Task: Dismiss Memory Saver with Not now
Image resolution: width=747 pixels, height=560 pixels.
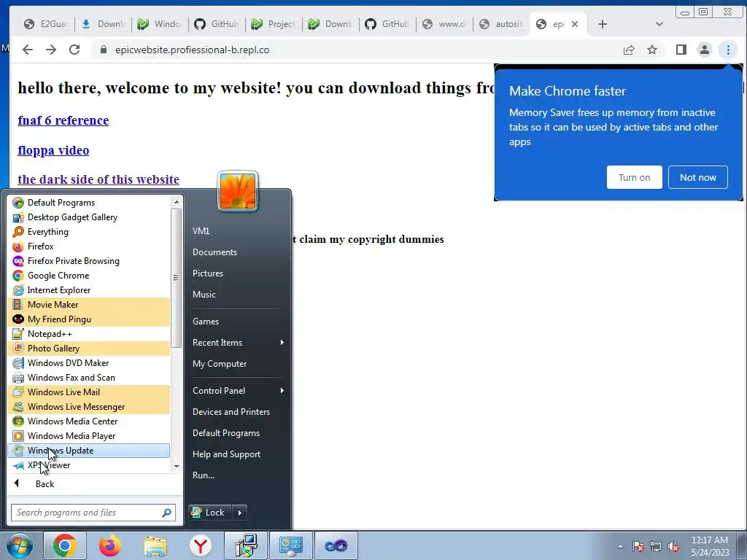Action: 698,177
